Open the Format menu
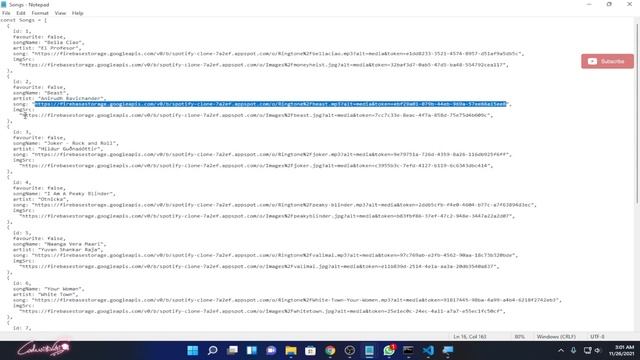 click(40, 13)
